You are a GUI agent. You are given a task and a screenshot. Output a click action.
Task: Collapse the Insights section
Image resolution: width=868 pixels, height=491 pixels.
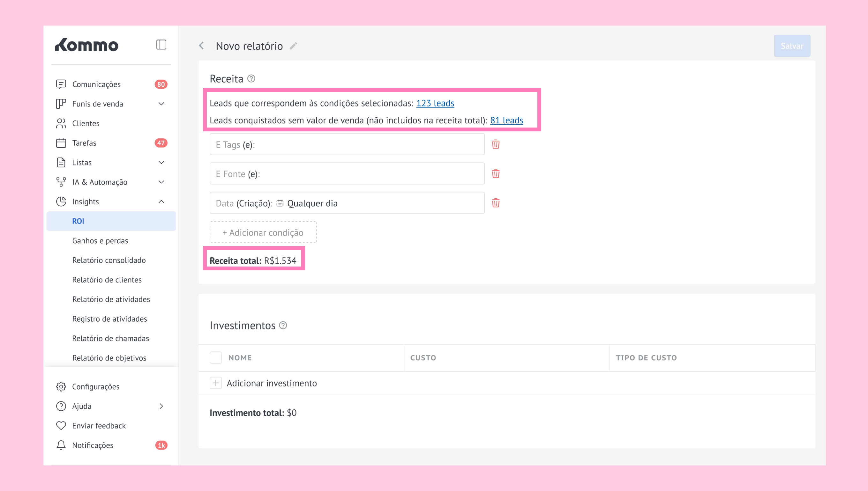tap(161, 202)
